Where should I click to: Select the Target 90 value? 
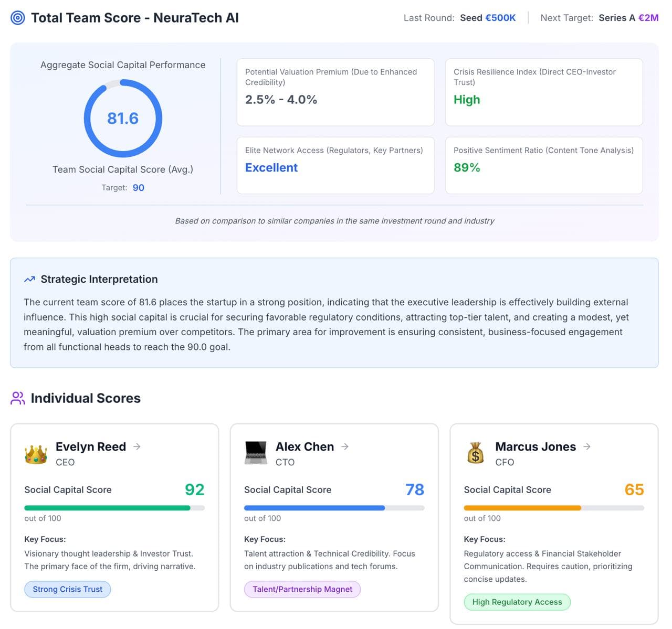tap(138, 187)
